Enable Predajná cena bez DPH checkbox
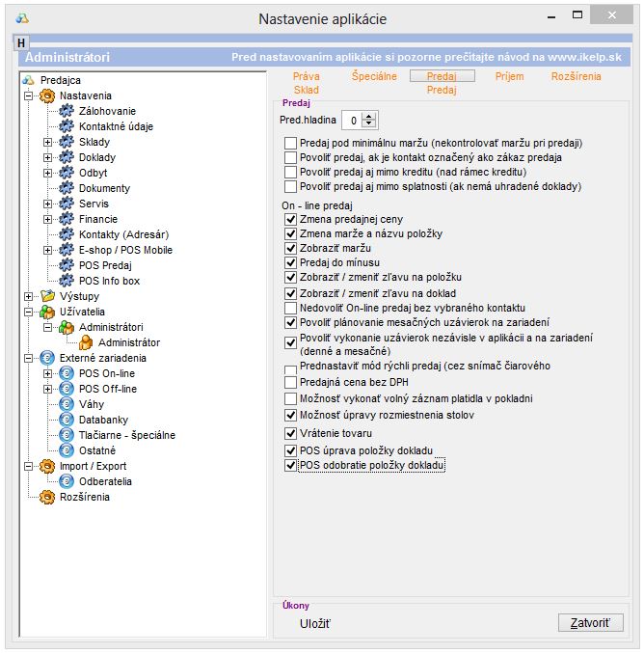 pos(291,383)
